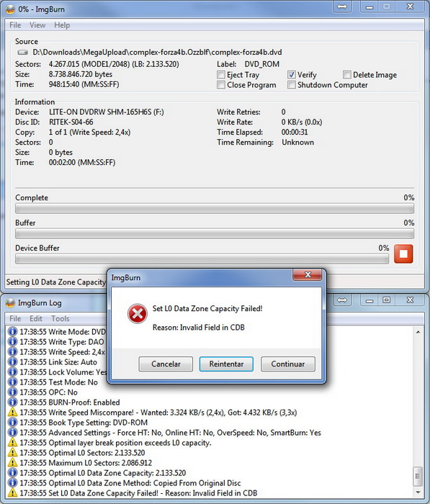Click the size value 8.738.846.720 bytes
The width and height of the screenshot is (430, 504).
(x=81, y=74)
